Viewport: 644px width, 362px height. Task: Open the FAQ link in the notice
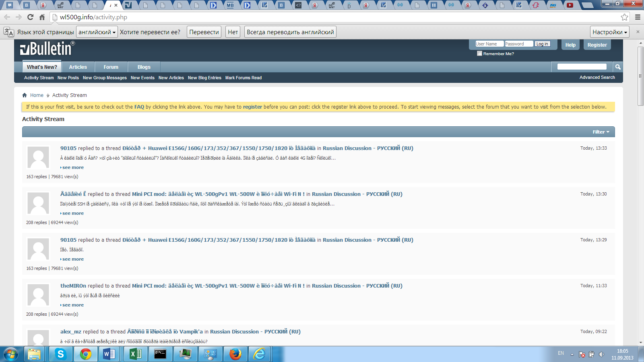pyautogui.click(x=139, y=107)
